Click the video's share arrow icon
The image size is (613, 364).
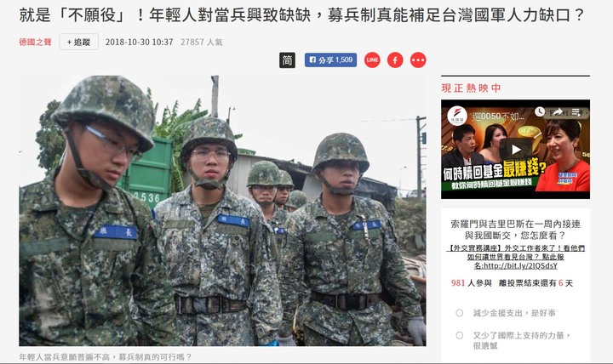tap(558, 112)
